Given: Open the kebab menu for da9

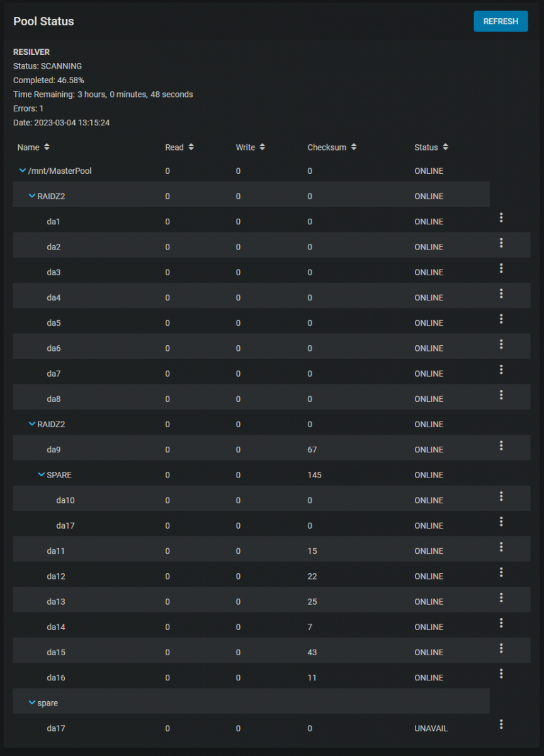Looking at the screenshot, I should tap(501, 445).
